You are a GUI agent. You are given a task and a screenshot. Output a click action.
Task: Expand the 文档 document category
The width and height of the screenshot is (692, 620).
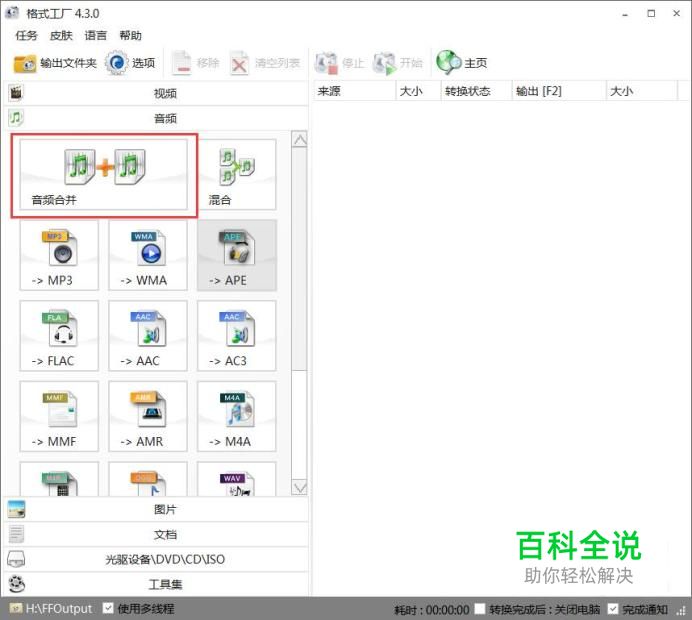(156, 534)
